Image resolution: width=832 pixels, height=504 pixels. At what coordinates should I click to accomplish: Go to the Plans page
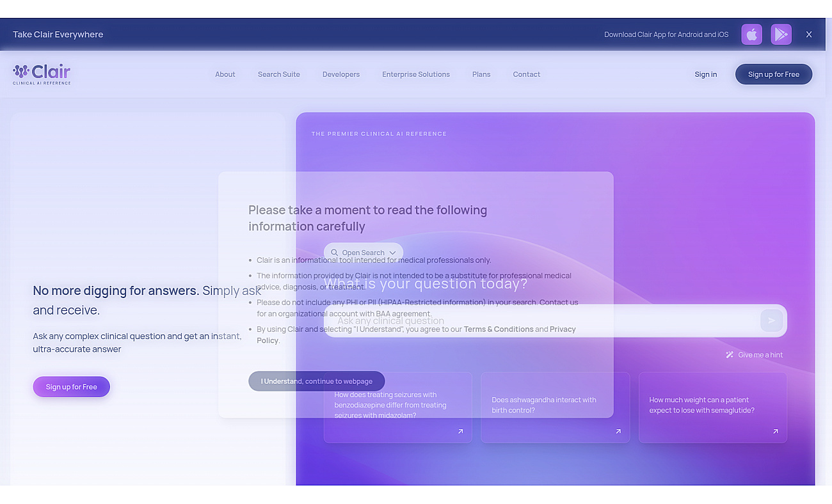click(x=481, y=74)
